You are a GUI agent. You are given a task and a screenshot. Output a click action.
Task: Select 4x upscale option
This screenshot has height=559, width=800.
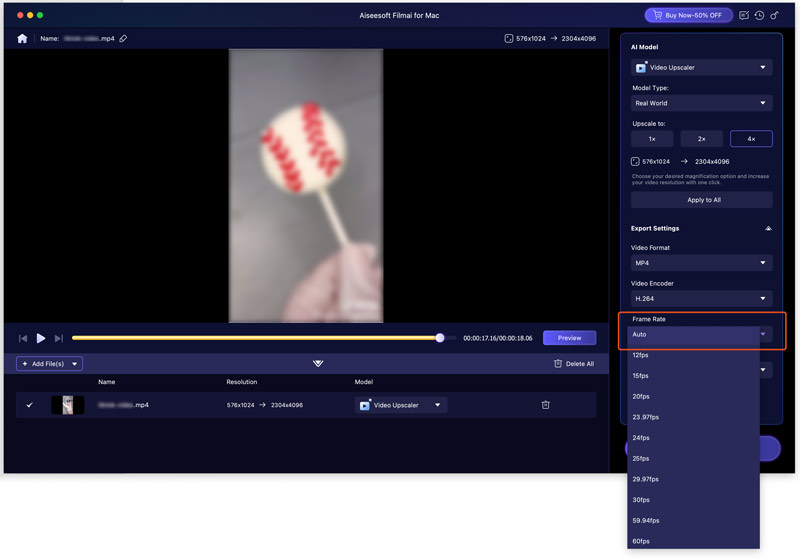tap(751, 139)
